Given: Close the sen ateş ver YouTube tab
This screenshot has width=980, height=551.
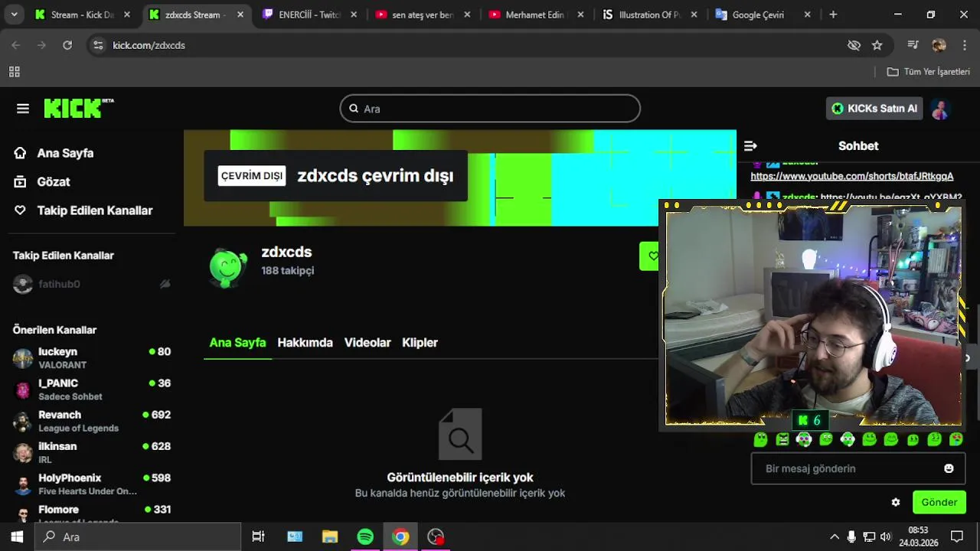Looking at the screenshot, I should 467,15.
